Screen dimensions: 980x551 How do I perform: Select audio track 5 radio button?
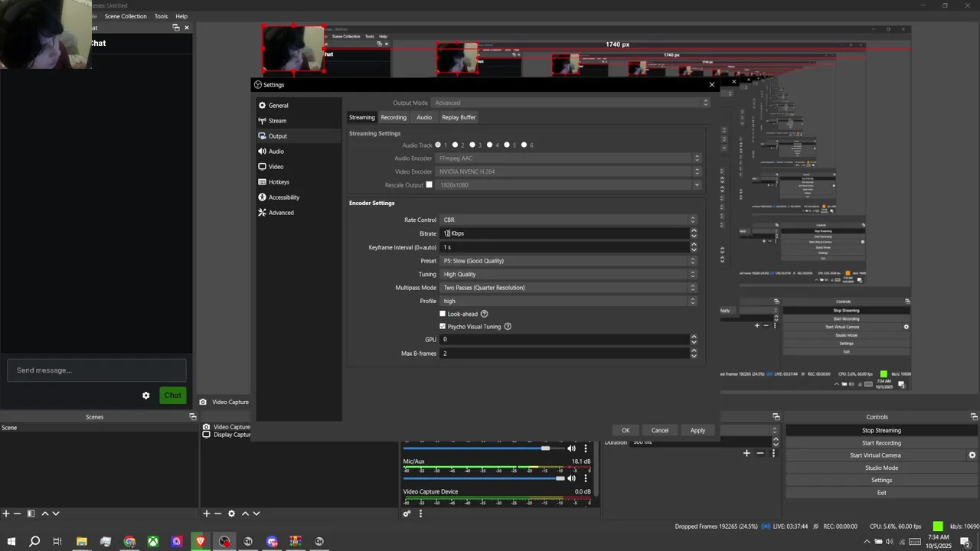[507, 145]
